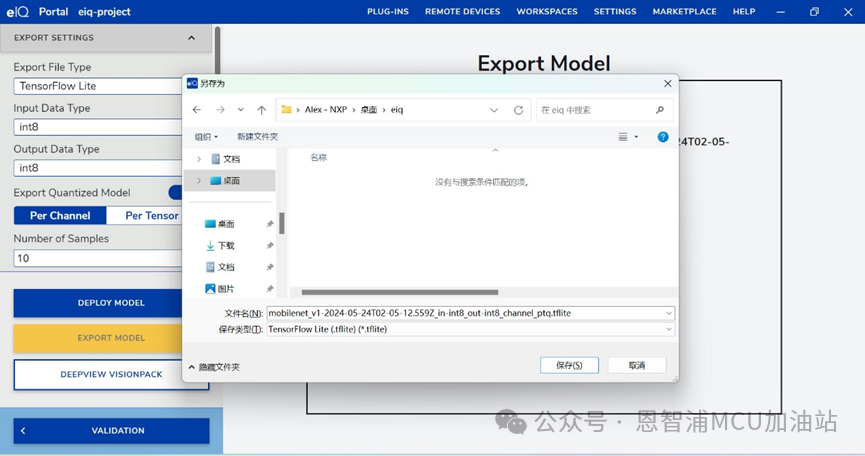This screenshot has height=456, width=865.
Task: Collapse the EXPORT SETTINGS panel
Action: click(x=191, y=38)
